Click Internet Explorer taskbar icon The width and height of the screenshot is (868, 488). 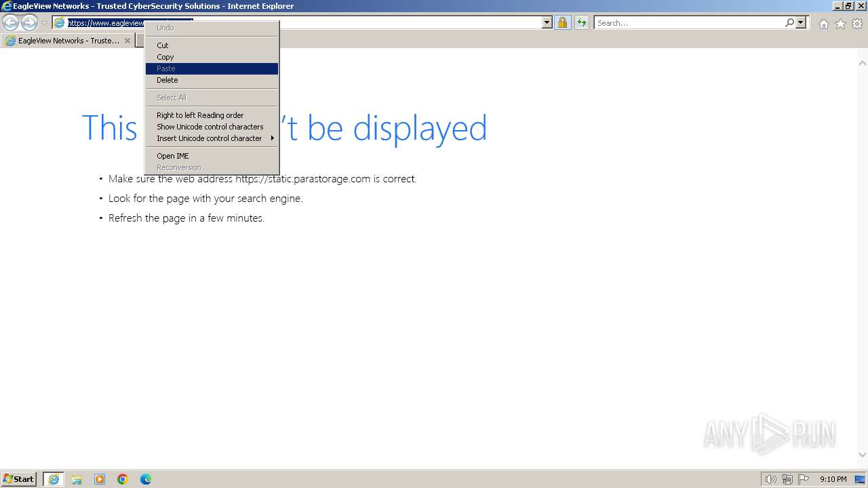[54, 479]
